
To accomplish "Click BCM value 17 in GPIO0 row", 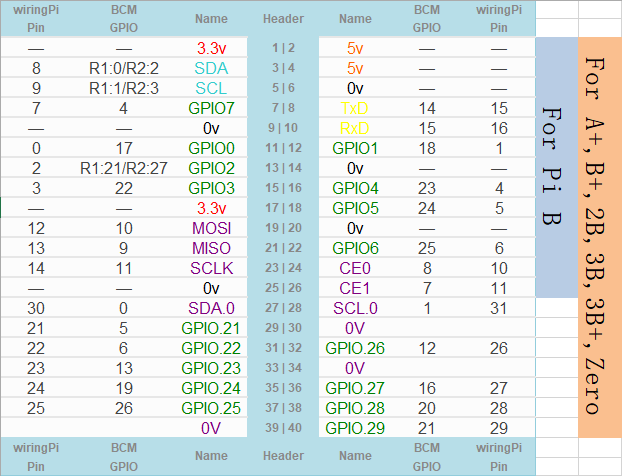I will tap(124, 148).
